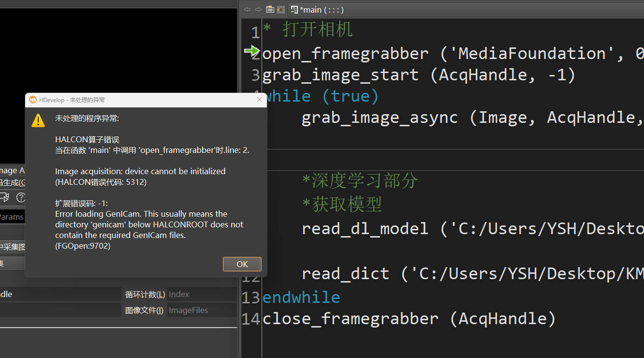Click the 打开相机 comment line

tap(308, 30)
